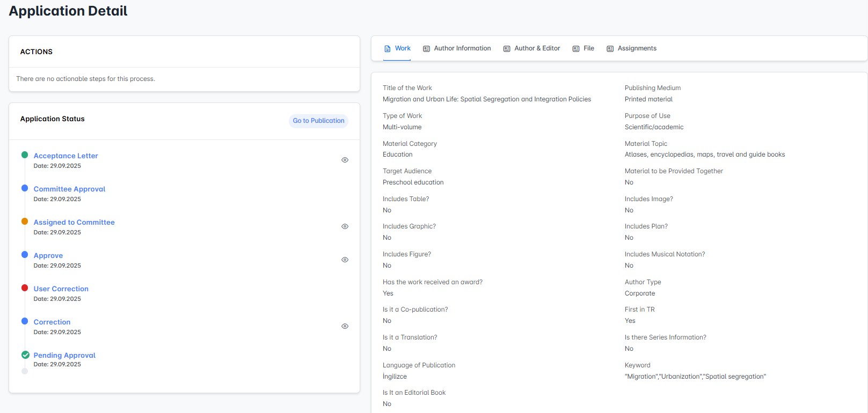Screen dimensions: 868x413
Task: Click the work title text value
Action: [486, 99]
